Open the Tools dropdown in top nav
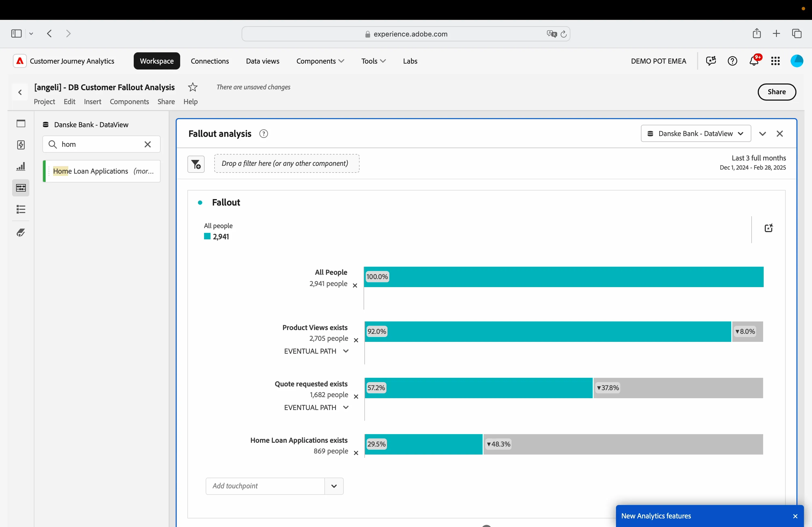812x527 pixels. click(374, 61)
